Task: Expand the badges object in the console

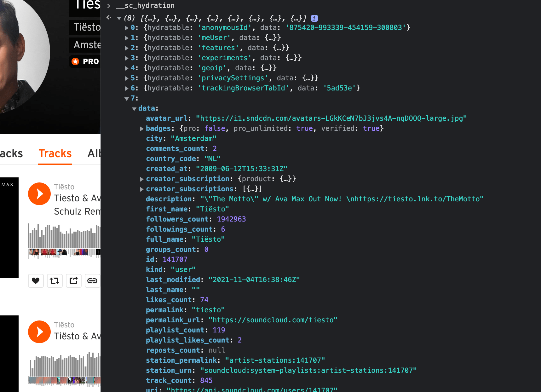Action: click(x=141, y=129)
